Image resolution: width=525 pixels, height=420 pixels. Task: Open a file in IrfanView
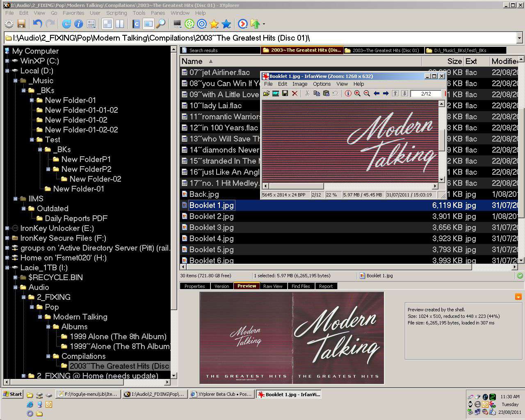point(266,93)
